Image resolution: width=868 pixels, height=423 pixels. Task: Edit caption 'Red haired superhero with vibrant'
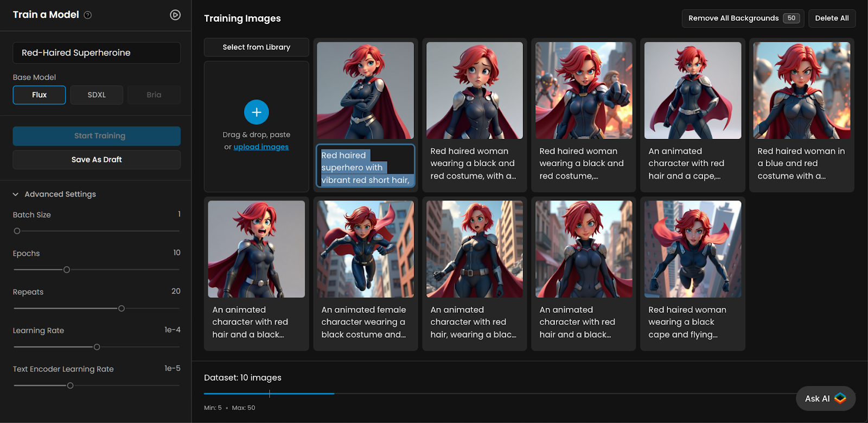tap(366, 166)
